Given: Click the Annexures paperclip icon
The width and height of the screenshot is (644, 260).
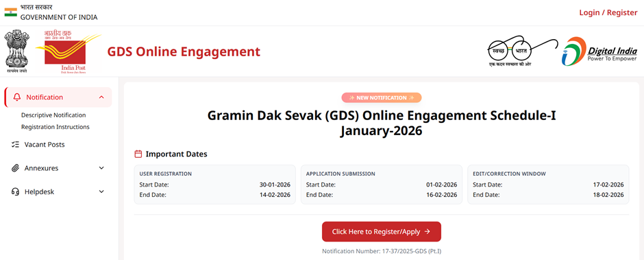Looking at the screenshot, I should (x=16, y=168).
